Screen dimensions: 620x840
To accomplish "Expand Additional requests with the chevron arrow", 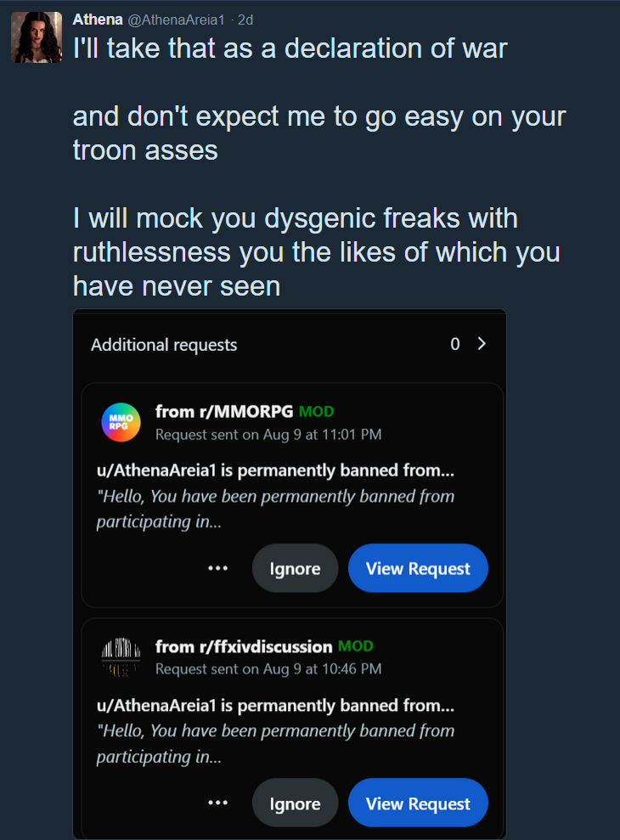I will (x=482, y=343).
